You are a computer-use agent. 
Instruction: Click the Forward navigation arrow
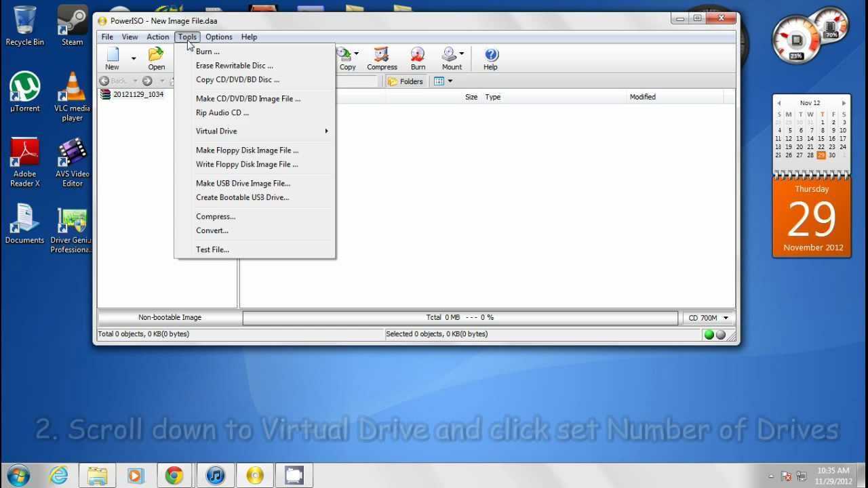147,81
